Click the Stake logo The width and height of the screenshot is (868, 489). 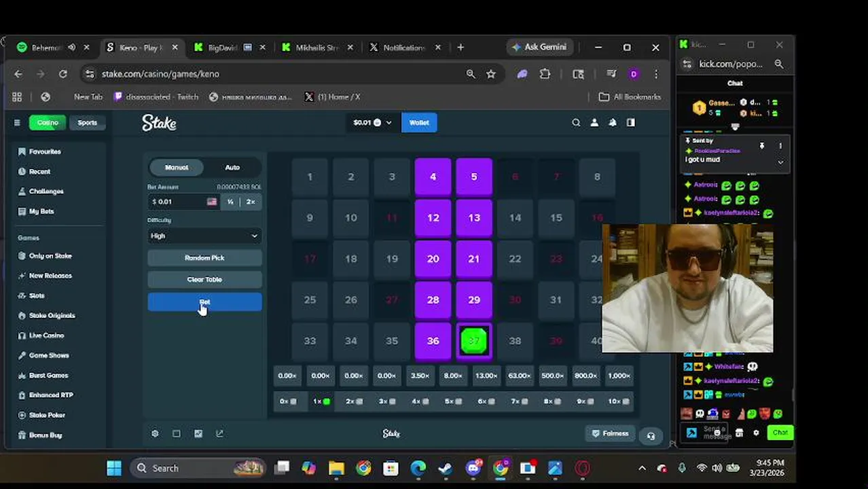pyautogui.click(x=159, y=123)
